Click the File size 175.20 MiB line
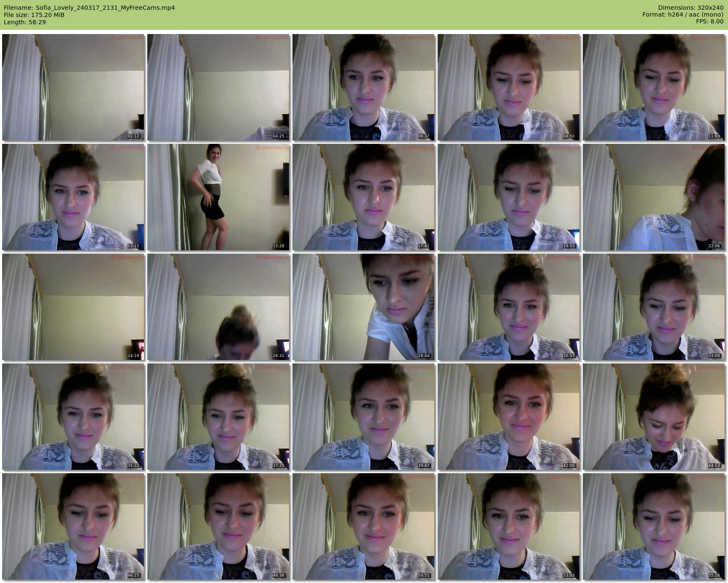Image resolution: width=728 pixels, height=583 pixels. [34, 15]
